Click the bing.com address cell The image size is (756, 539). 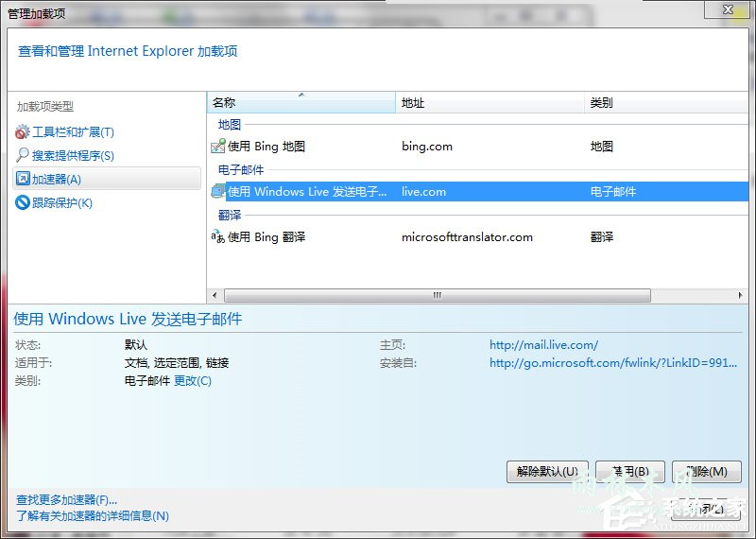click(x=427, y=147)
